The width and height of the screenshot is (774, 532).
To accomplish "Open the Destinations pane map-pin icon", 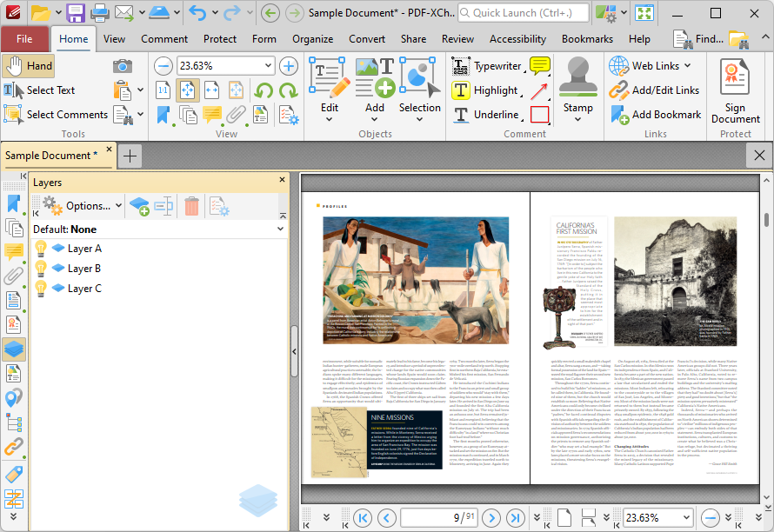I will (x=14, y=398).
